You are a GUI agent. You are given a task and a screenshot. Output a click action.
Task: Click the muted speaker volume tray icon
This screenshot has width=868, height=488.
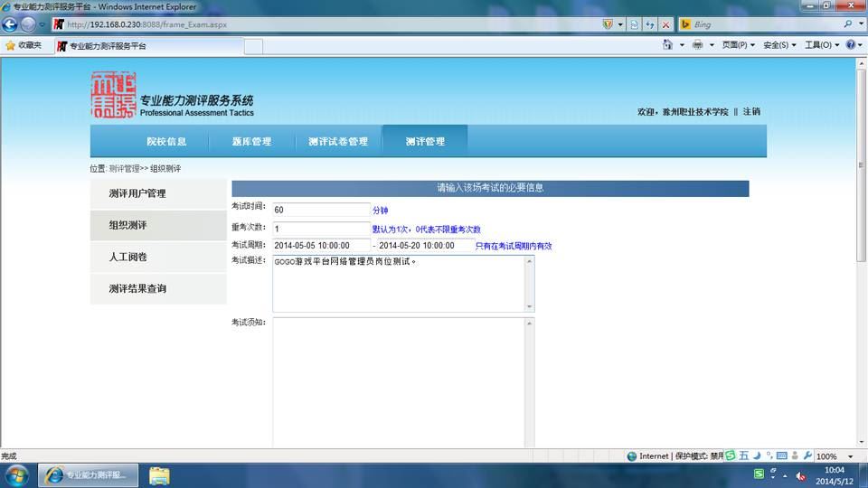pos(800,475)
